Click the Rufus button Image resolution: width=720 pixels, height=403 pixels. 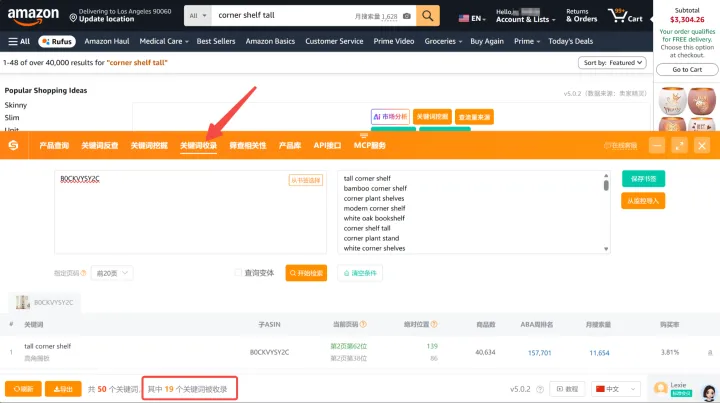57,41
